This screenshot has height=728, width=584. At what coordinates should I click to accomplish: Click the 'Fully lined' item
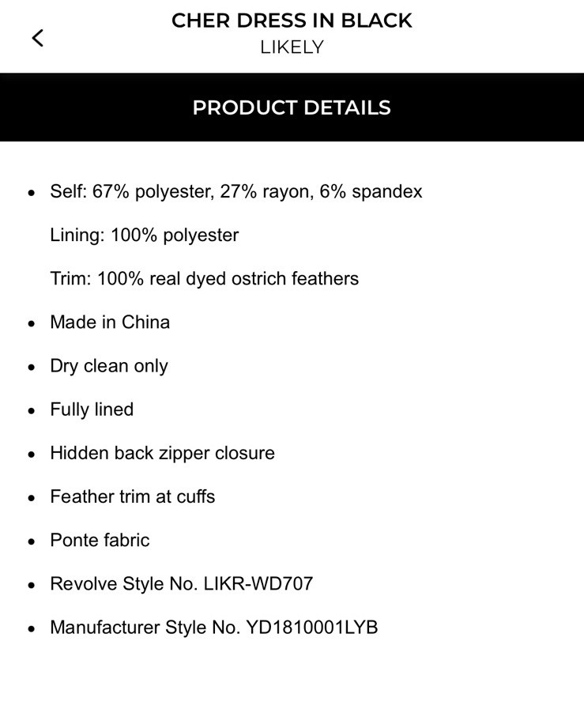pyautogui.click(x=92, y=409)
